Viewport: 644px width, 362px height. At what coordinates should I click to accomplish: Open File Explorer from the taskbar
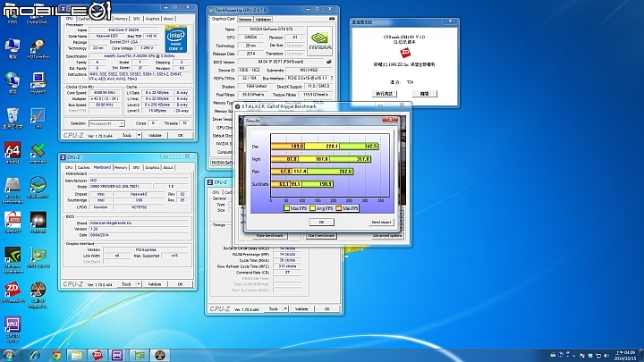(x=76, y=355)
